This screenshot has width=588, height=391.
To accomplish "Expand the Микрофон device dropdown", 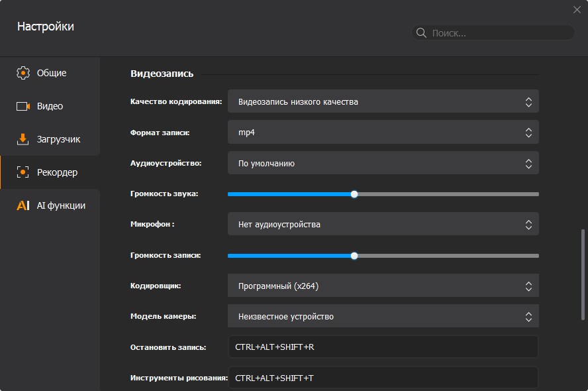I will tap(383, 224).
